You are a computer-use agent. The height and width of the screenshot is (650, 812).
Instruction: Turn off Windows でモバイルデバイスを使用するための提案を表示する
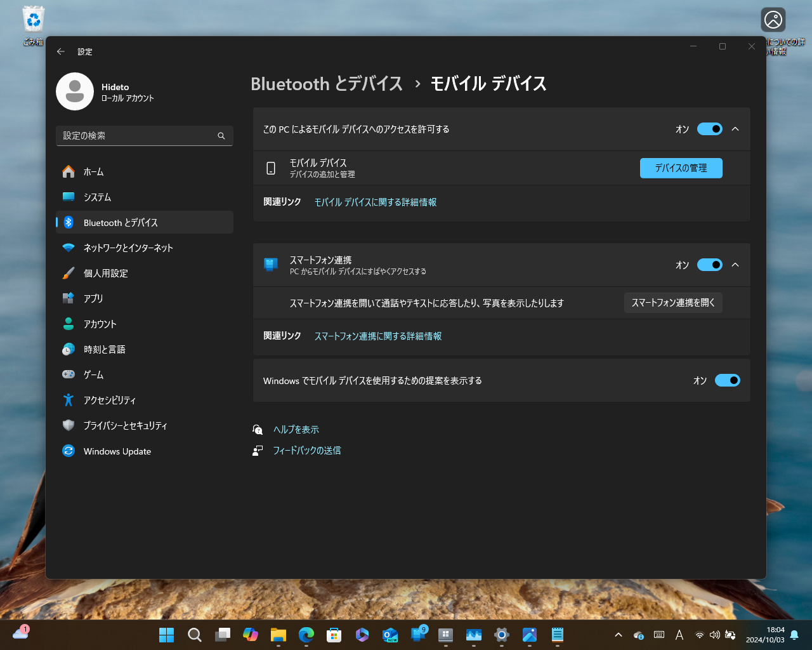click(727, 380)
